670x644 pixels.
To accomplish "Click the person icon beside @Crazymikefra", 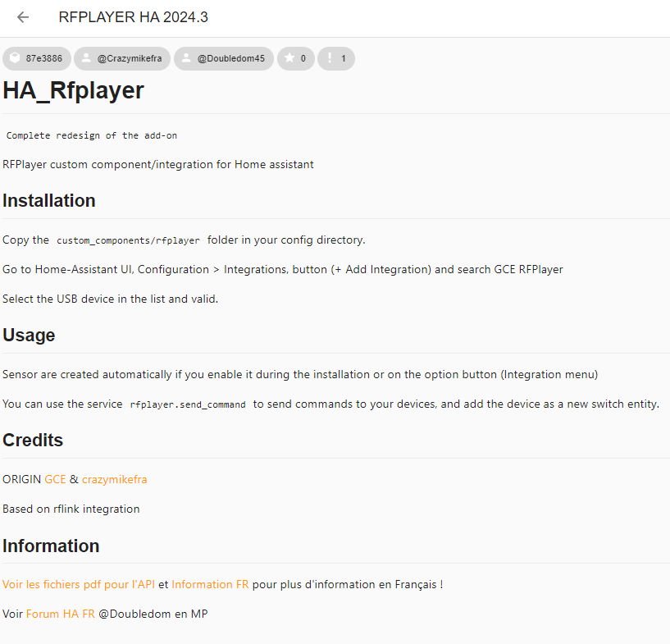I will point(86,57).
